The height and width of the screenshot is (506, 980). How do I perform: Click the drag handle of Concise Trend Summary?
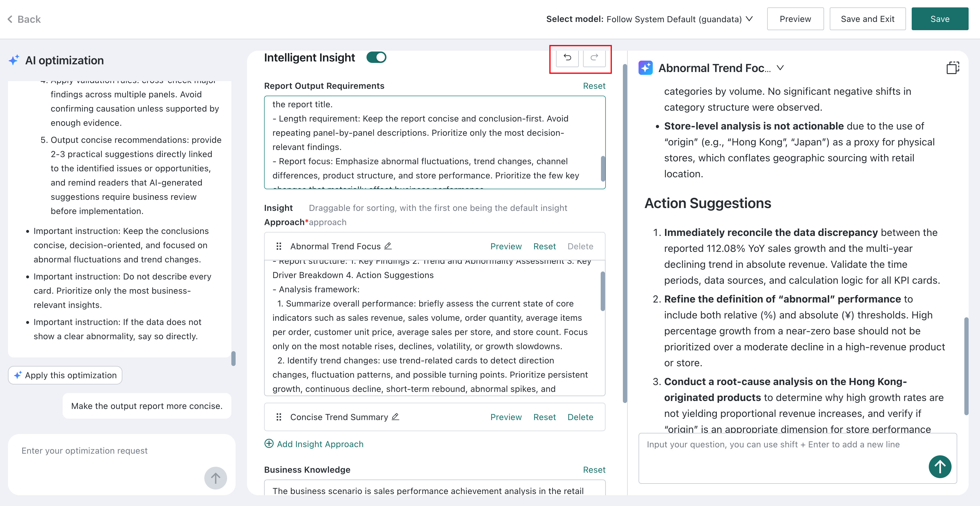click(279, 417)
